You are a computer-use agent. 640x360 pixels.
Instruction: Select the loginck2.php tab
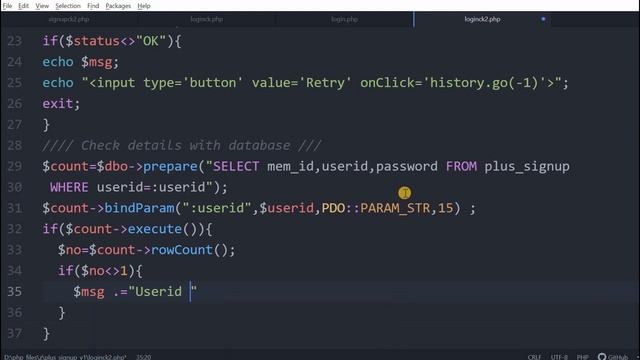(x=482, y=19)
